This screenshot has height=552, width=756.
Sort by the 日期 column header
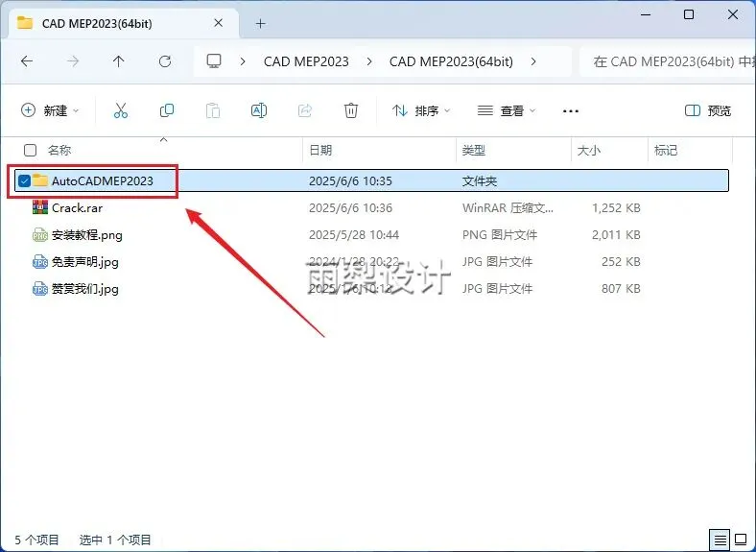click(x=320, y=151)
